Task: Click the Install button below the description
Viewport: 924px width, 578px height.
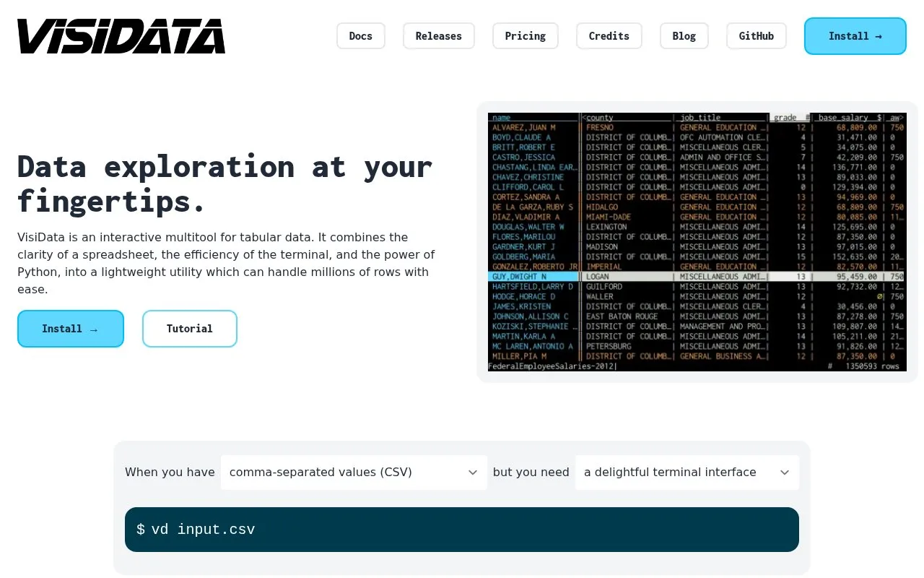Action: click(x=71, y=329)
